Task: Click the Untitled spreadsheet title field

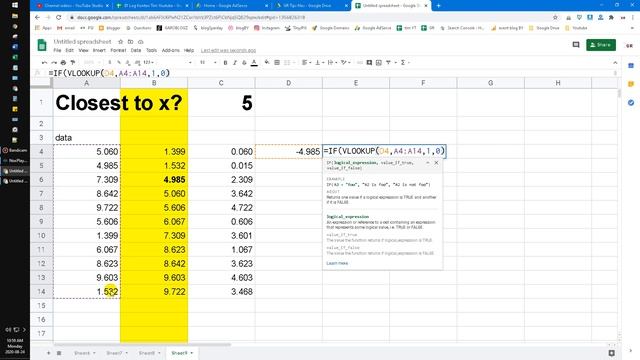Action: point(82,42)
